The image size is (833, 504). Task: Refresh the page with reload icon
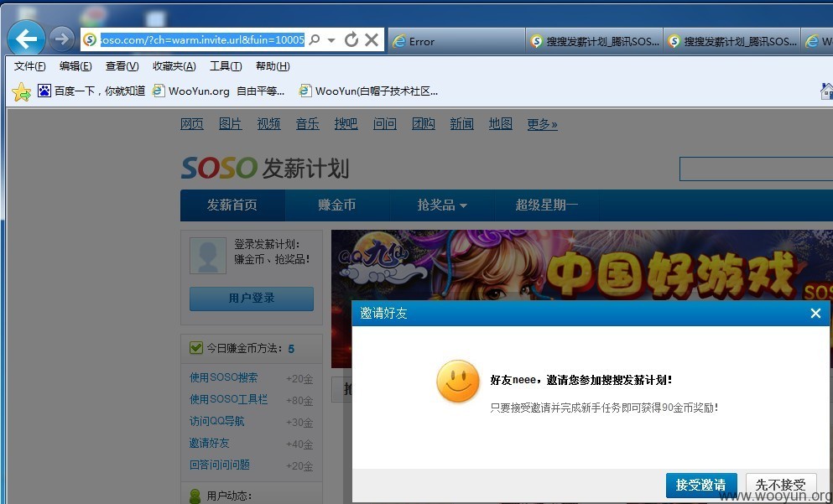[x=351, y=39]
